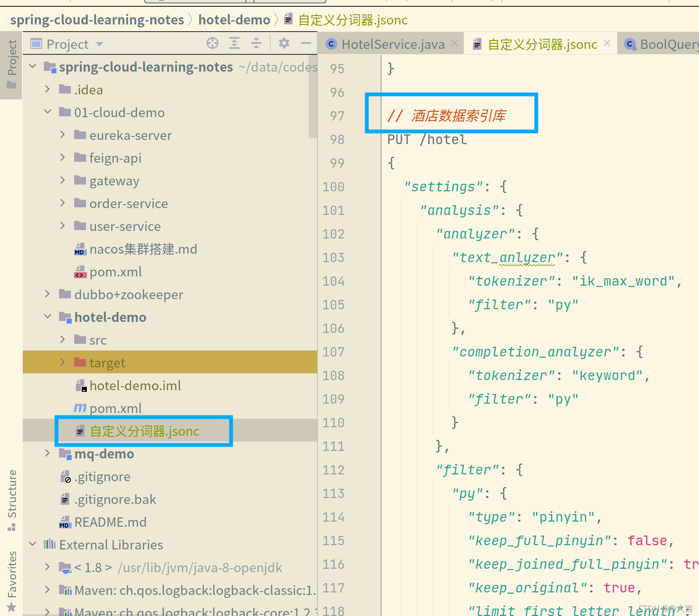Select hotel-demo.iml file
The width and height of the screenshot is (699, 616).
pyautogui.click(x=135, y=386)
